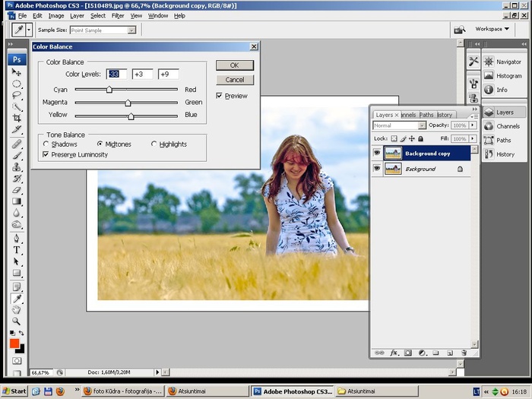Select the Highlights tone radio button
The image size is (532, 399).
pos(154,144)
